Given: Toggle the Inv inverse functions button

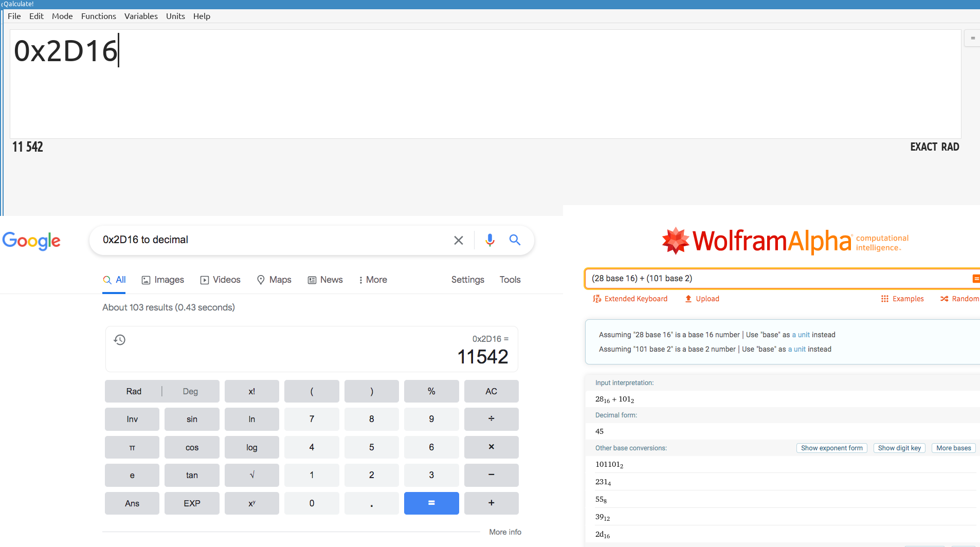Looking at the screenshot, I should click(132, 419).
